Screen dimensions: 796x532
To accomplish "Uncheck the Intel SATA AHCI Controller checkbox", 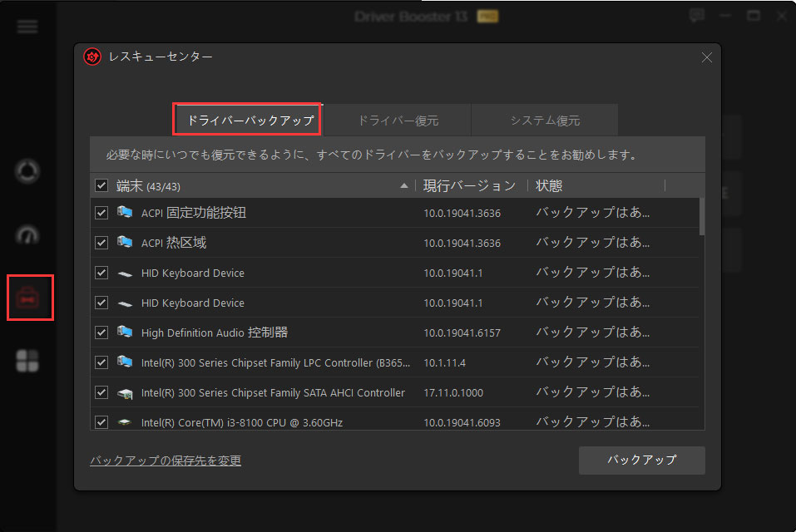I will (x=101, y=392).
